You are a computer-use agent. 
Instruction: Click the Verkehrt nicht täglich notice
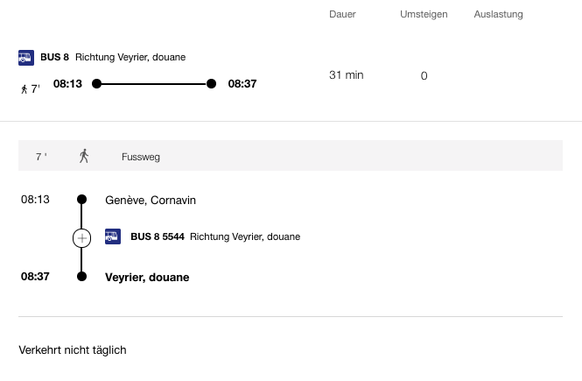click(x=72, y=350)
